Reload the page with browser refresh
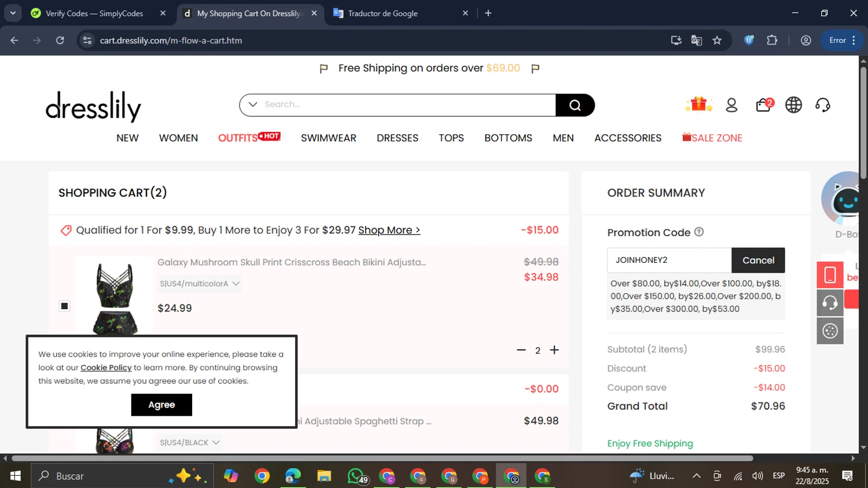The height and width of the screenshot is (488, 868). coord(60,41)
